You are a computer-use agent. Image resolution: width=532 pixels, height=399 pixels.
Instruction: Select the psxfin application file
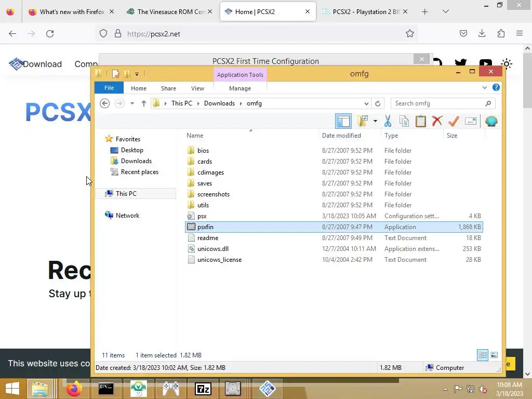(334, 227)
